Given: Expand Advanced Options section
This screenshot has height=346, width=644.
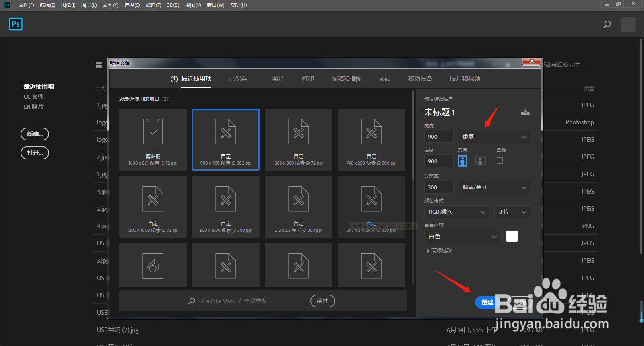Looking at the screenshot, I should point(439,251).
